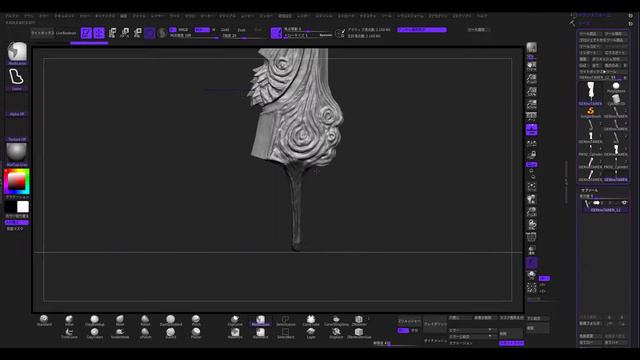Viewport: 640px width, 360px height.
Task: Click the GoZ button
Action: pos(583,65)
